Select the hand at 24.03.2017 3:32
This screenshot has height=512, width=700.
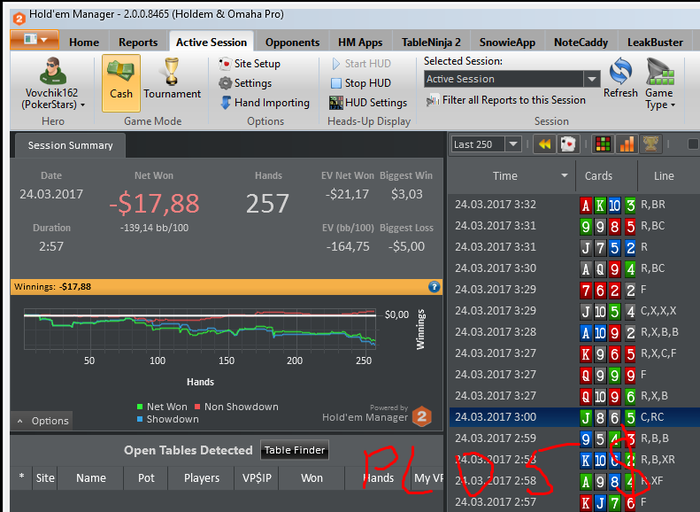click(x=574, y=204)
